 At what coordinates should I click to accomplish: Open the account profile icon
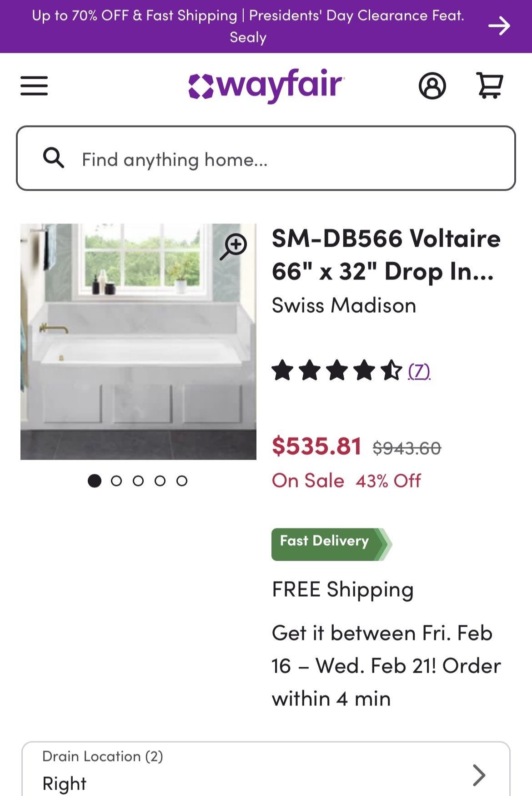(x=432, y=86)
